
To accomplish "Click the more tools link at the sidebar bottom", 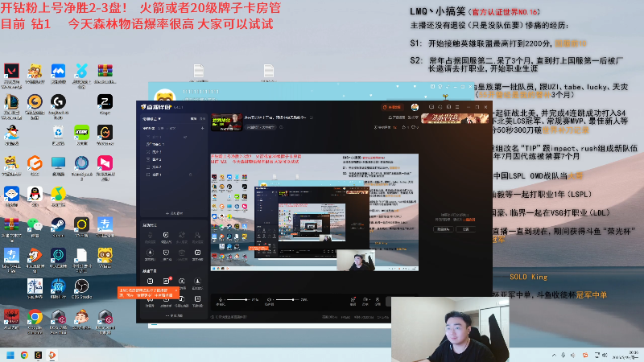I will (x=174, y=316).
